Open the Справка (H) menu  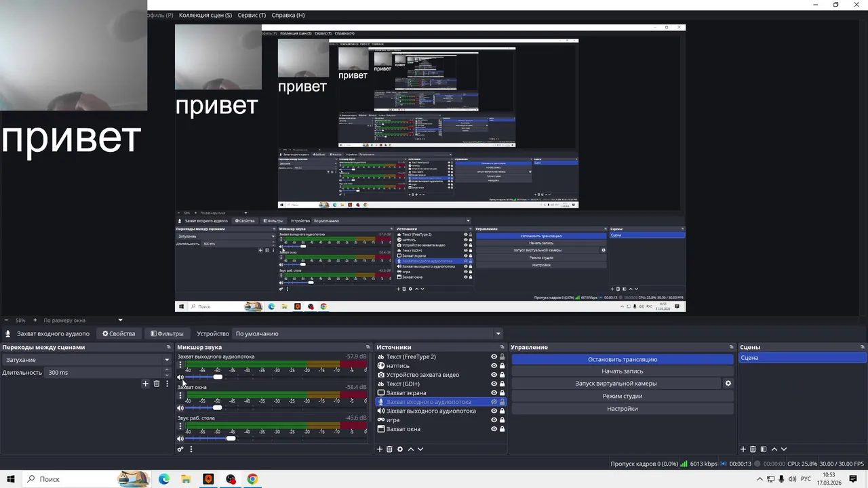click(288, 15)
